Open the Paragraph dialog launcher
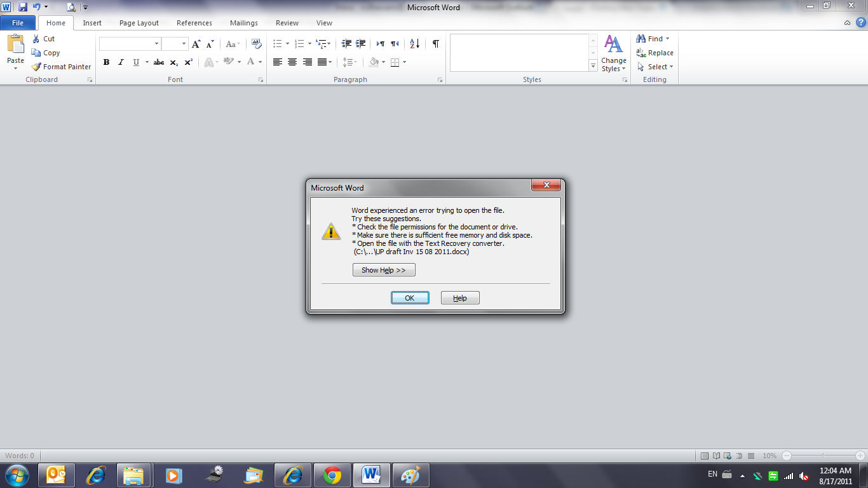The height and width of the screenshot is (488, 868). point(440,80)
